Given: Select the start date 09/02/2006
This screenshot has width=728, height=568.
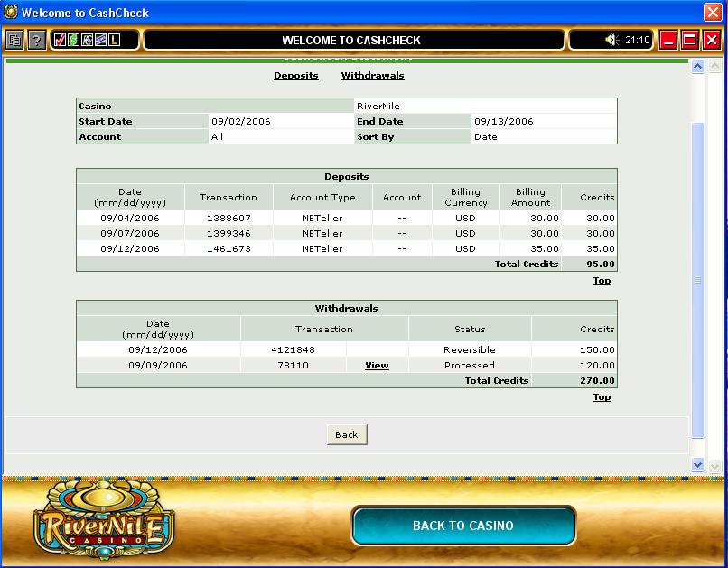Looking at the screenshot, I should click(x=241, y=122).
